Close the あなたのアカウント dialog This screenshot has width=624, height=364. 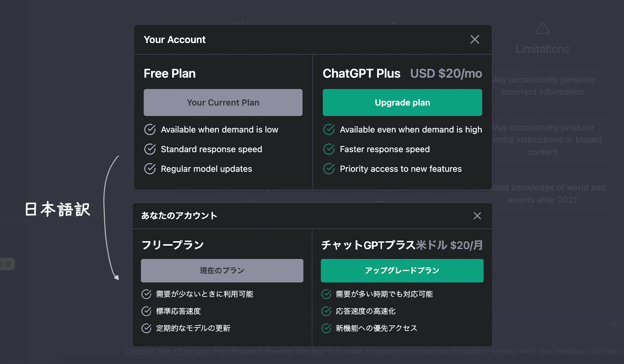(477, 216)
